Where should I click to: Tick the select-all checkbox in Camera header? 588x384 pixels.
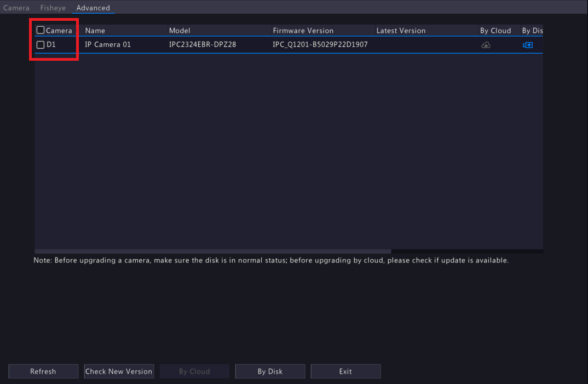point(41,30)
